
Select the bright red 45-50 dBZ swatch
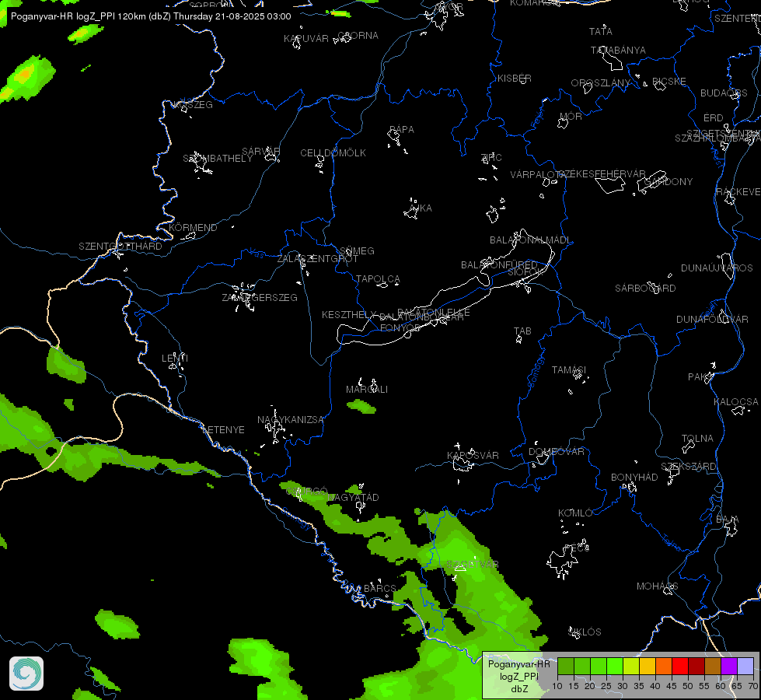pyautogui.click(x=680, y=667)
